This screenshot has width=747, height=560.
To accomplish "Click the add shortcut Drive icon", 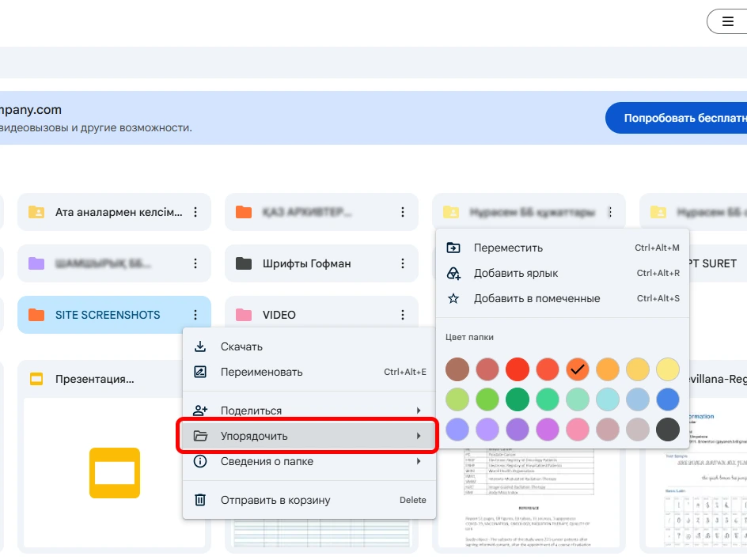I will click(453, 274).
